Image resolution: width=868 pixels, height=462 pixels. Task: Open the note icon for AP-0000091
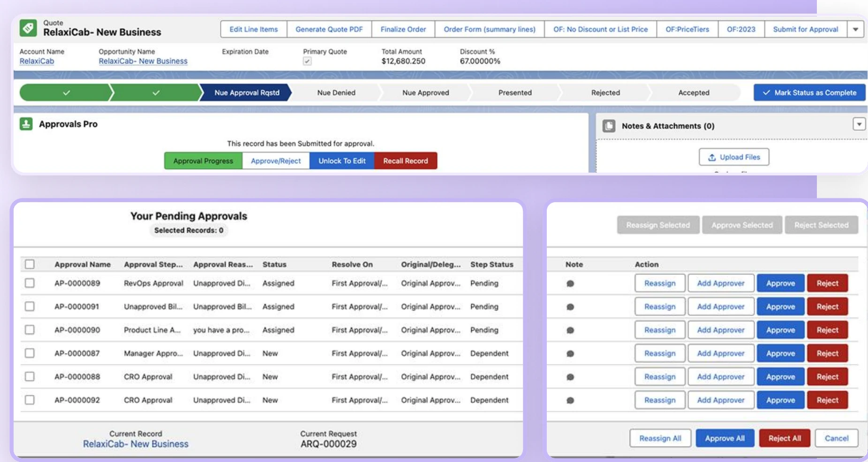coord(570,307)
